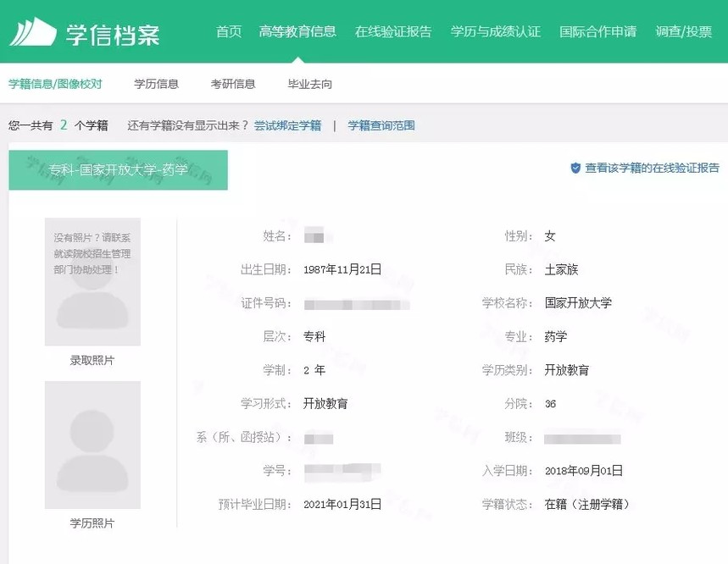This screenshot has height=564, width=728.
Task: Click 层次 value 专科
Action: (314, 336)
